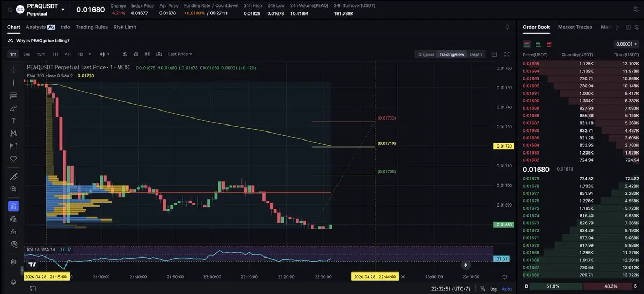
Task: Click the 0.01695 ask price row
Action: (x=581, y=64)
